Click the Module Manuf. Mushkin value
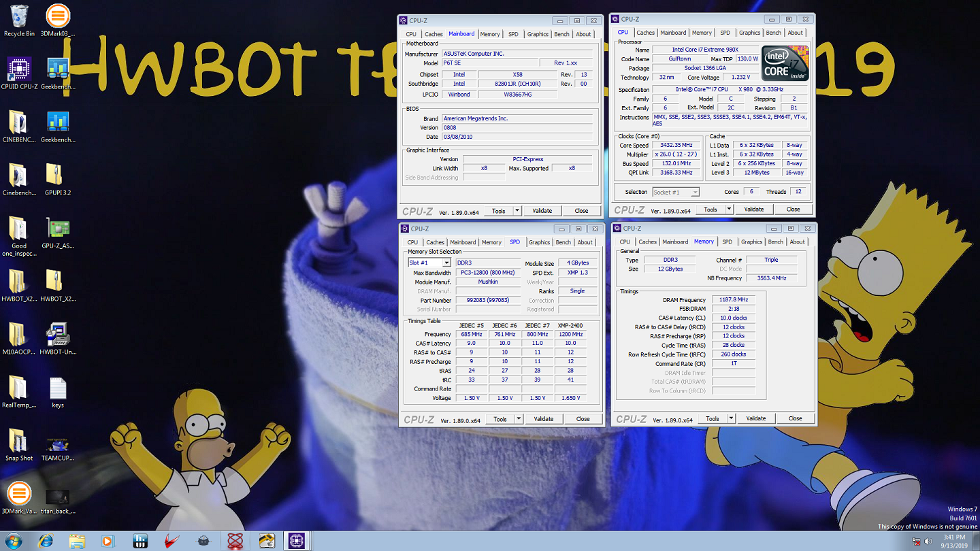 pyautogui.click(x=487, y=282)
